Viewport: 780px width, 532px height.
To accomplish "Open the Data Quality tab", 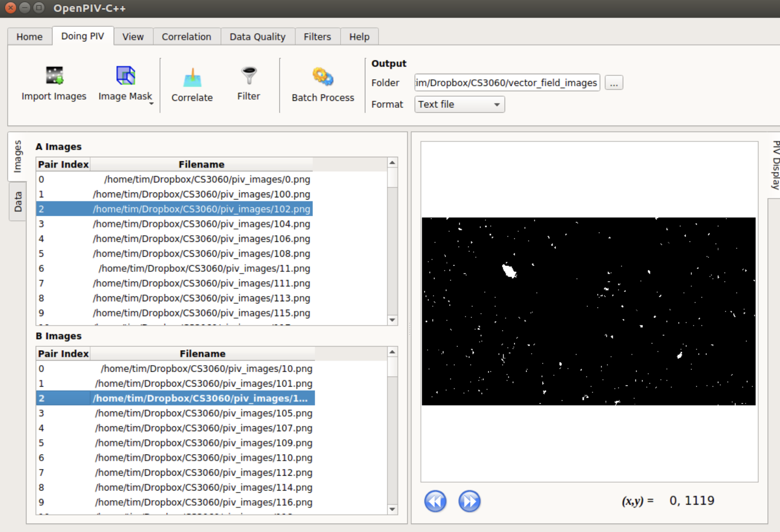I will pyautogui.click(x=257, y=37).
